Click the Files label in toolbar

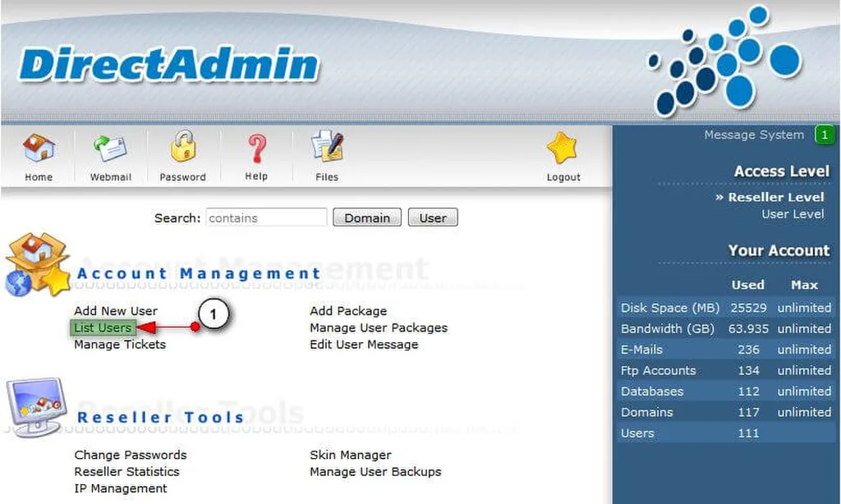click(327, 177)
